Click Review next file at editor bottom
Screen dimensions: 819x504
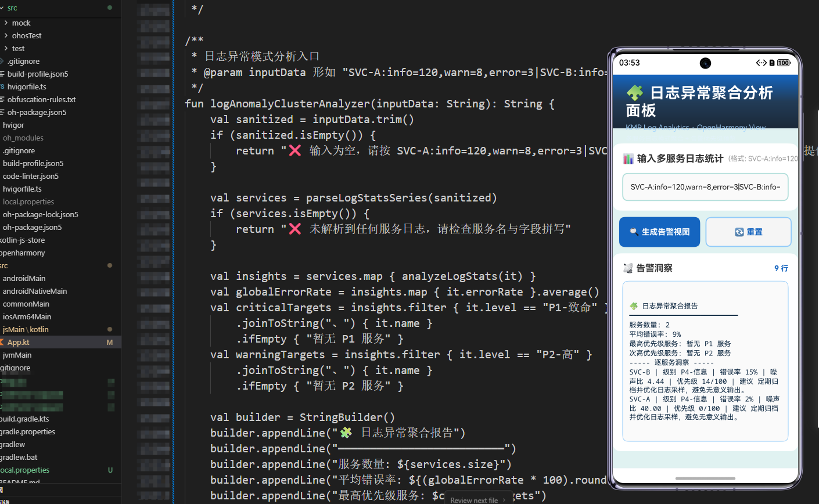pyautogui.click(x=474, y=500)
